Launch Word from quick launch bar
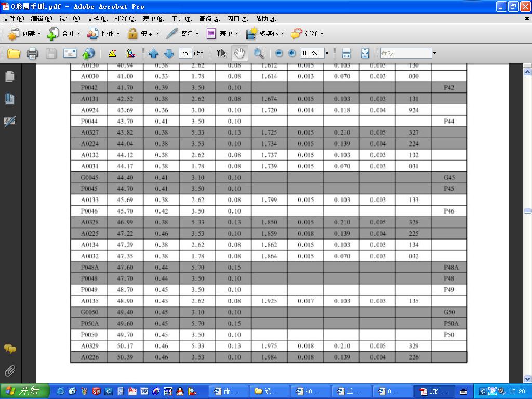Image resolution: width=532 pixels, height=399 pixels. click(x=144, y=391)
